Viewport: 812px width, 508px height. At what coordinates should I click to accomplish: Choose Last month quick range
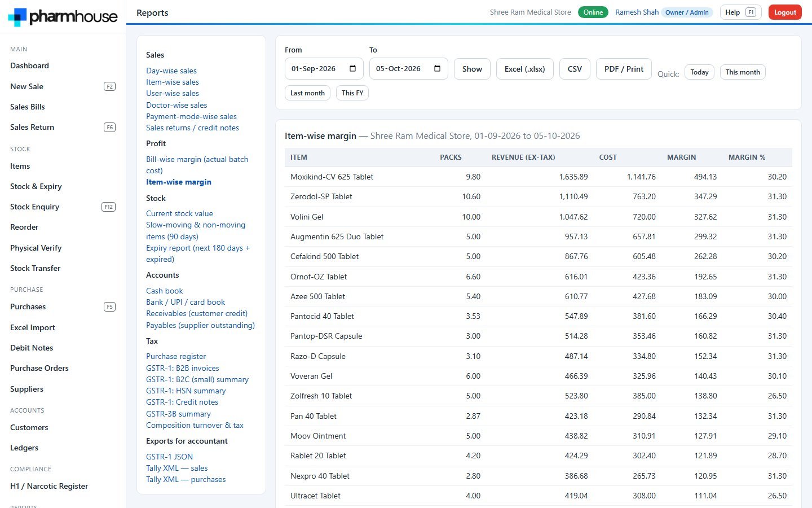307,93
